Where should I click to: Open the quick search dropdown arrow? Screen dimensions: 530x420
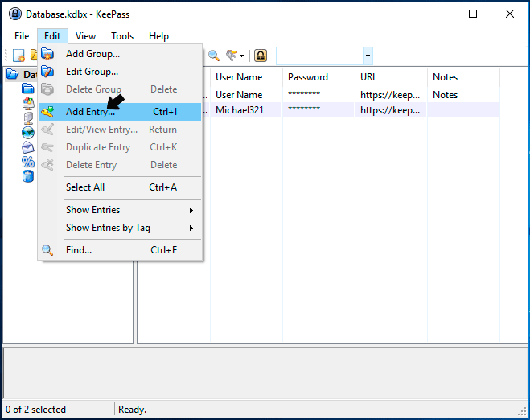(368, 56)
